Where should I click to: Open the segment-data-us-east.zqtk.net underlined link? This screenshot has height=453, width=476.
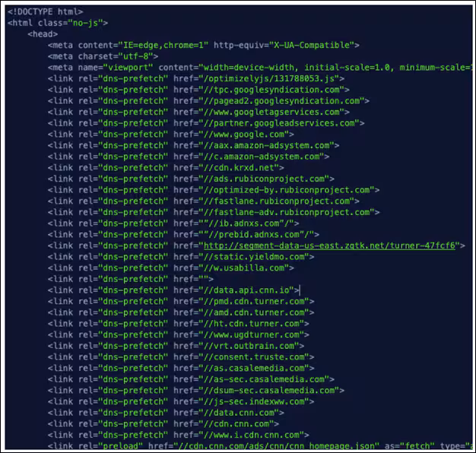(x=328, y=246)
